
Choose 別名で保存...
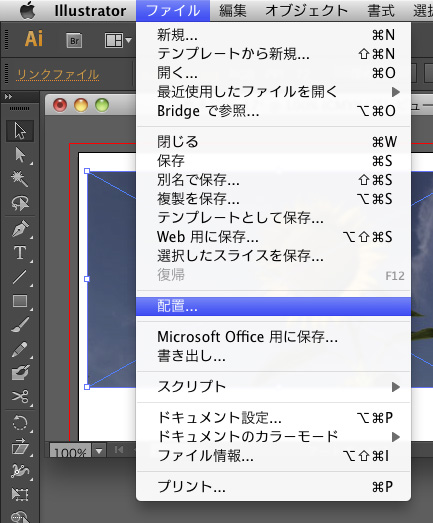coord(273,180)
